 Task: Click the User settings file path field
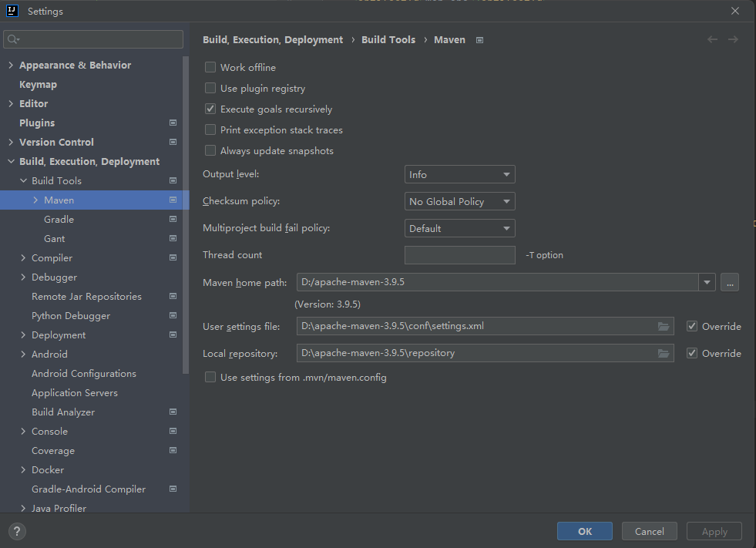[485, 326]
